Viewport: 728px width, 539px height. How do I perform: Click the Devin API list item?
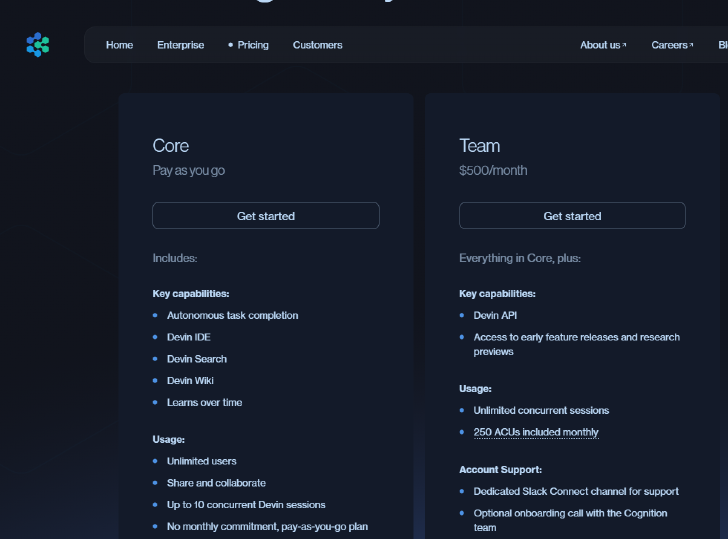495,315
